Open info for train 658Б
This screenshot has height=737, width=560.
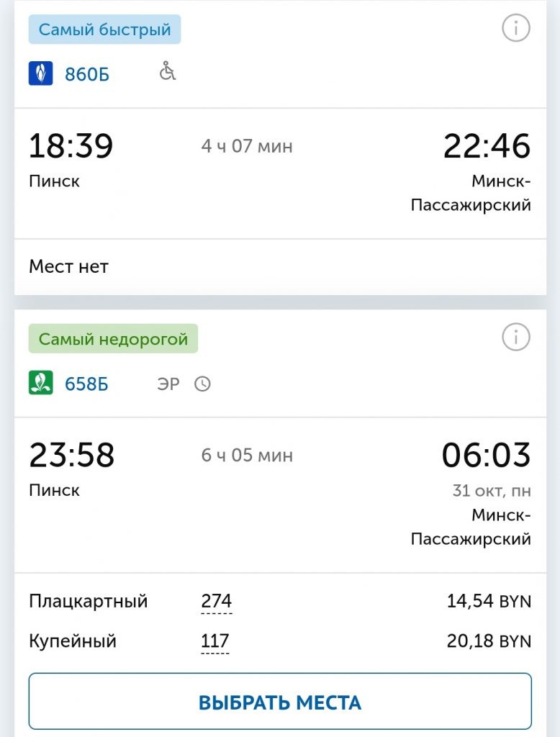click(x=515, y=337)
